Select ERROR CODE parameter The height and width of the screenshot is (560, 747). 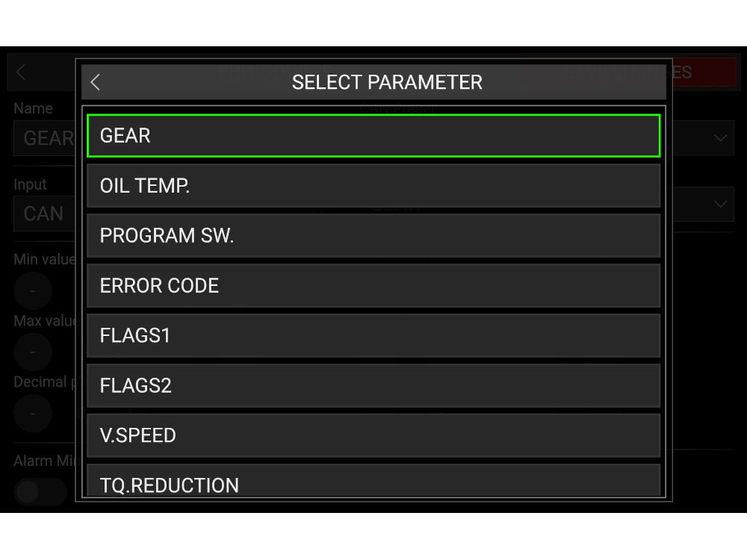(373, 286)
